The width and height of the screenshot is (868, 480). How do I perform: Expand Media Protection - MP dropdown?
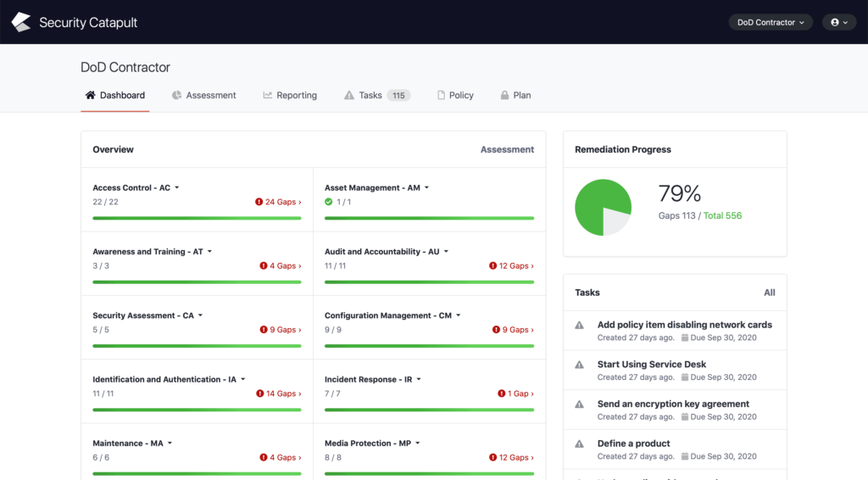pyautogui.click(x=418, y=444)
